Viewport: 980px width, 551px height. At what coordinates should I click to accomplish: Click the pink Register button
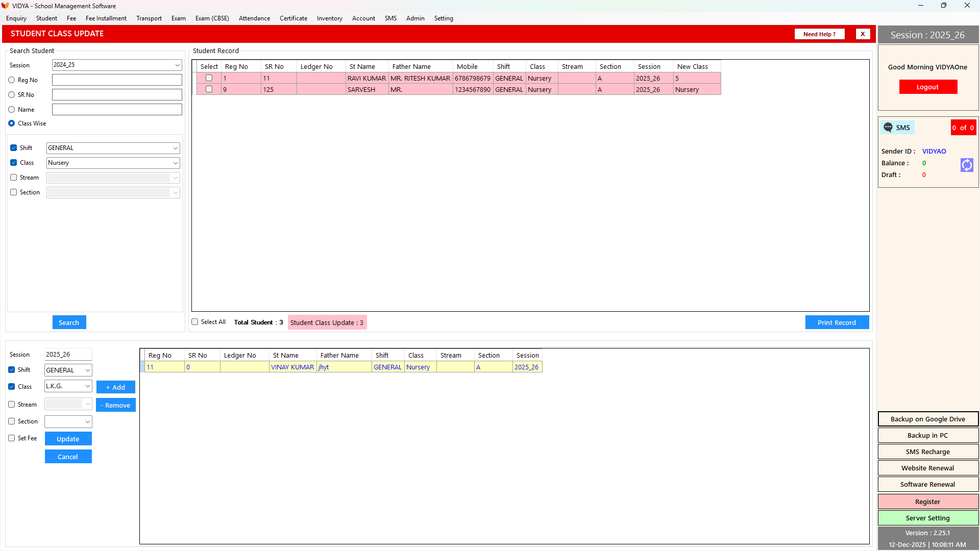(x=928, y=502)
